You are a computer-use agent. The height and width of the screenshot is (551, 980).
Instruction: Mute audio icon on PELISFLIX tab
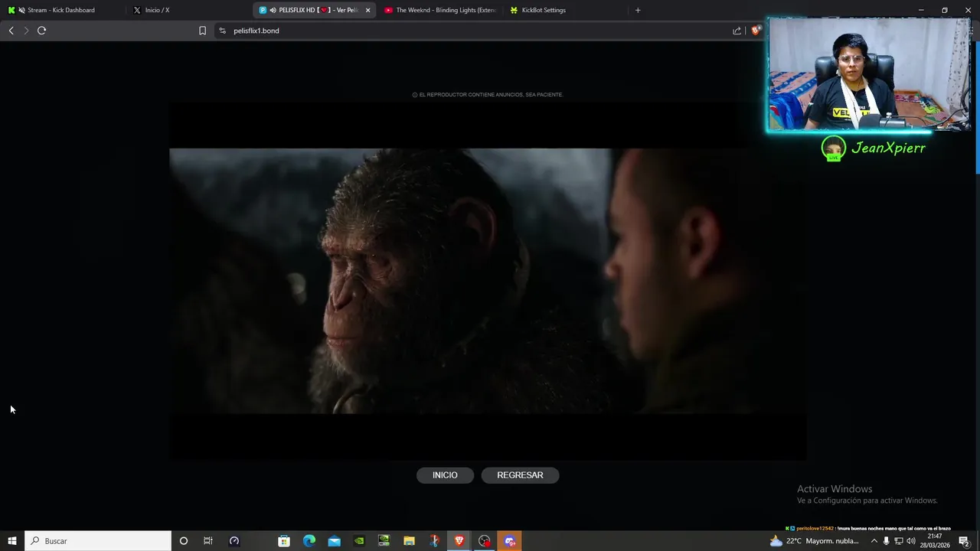click(273, 10)
